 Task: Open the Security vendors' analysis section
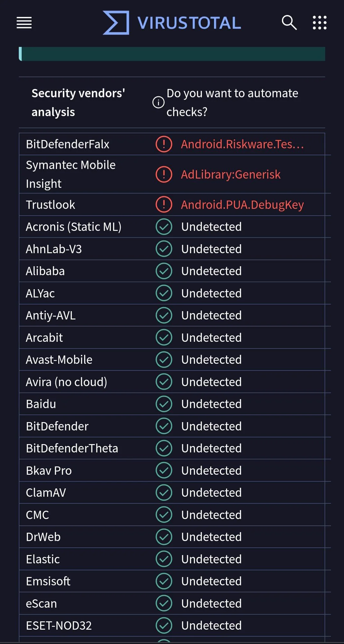pyautogui.click(x=78, y=102)
